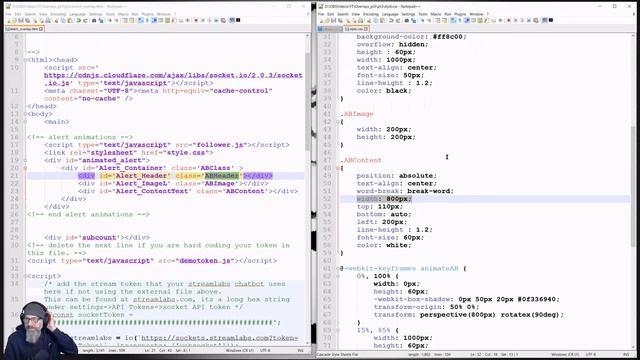The image size is (640, 360).
Task: Click Print icon in style.css window toolbar
Action: click(360, 20)
